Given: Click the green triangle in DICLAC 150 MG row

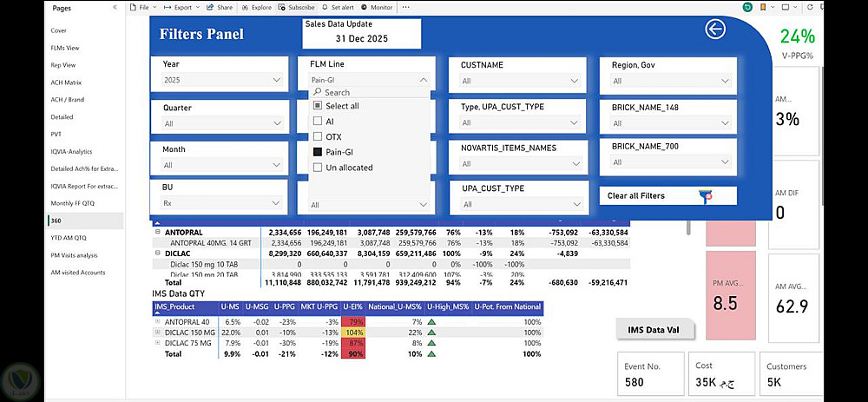Looking at the screenshot, I should pyautogui.click(x=431, y=333).
